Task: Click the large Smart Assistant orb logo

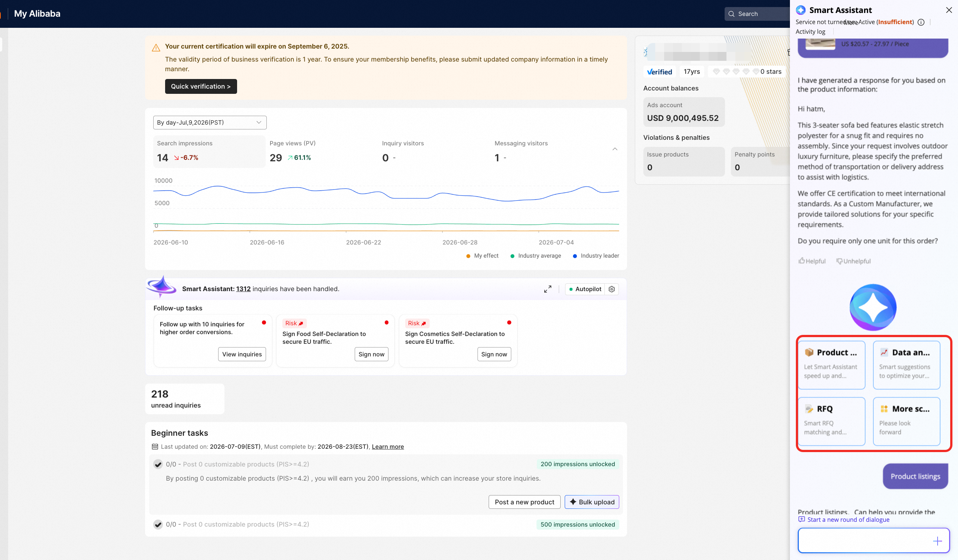Action: (873, 307)
